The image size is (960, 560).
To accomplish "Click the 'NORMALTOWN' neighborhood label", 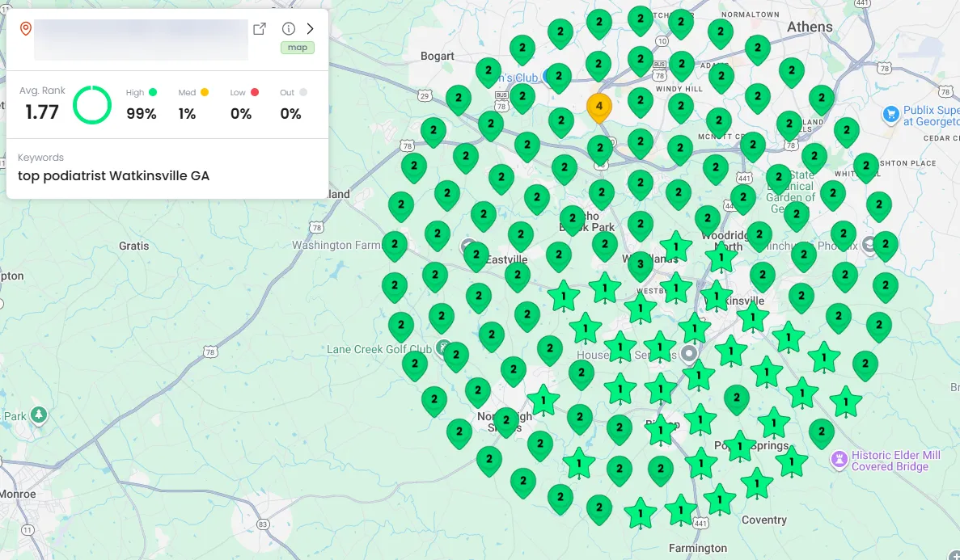I will (x=750, y=15).
